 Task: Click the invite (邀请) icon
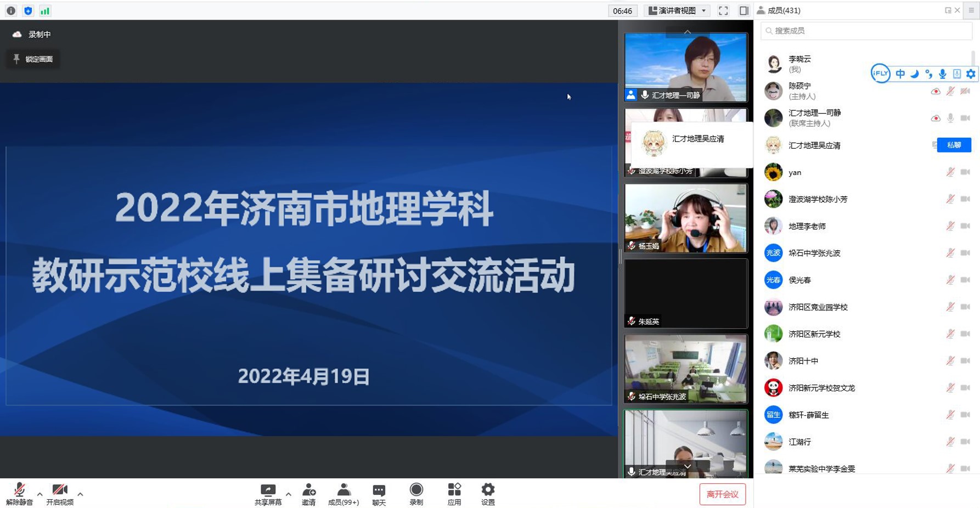click(308, 494)
